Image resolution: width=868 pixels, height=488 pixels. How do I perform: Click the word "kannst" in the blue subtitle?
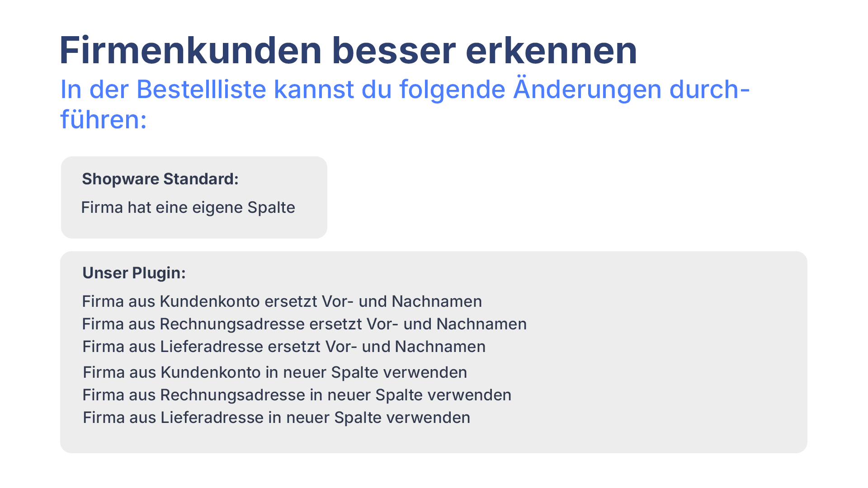315,89
